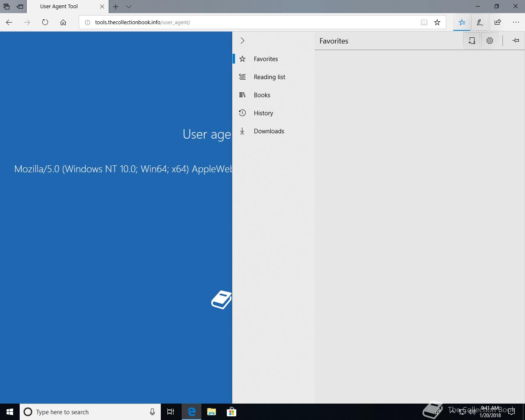The width and height of the screenshot is (525, 420).
Task: Click the taskbar search box
Action: point(89,412)
